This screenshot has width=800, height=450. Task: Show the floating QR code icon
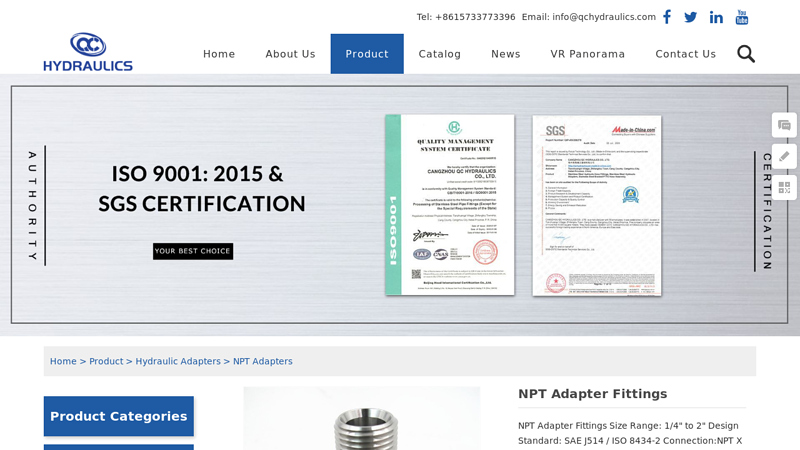pyautogui.click(x=784, y=188)
